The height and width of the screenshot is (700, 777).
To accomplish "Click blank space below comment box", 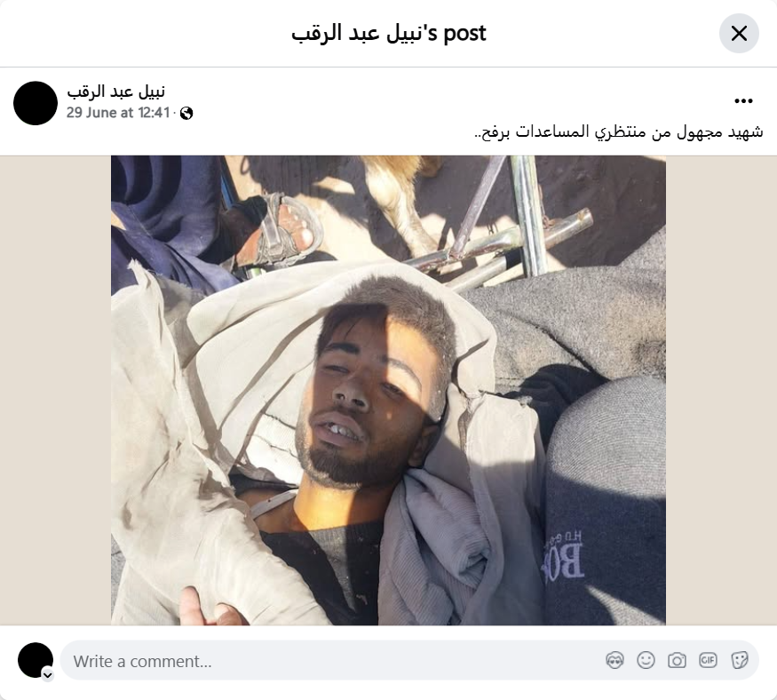I will pyautogui.click(x=389, y=692).
